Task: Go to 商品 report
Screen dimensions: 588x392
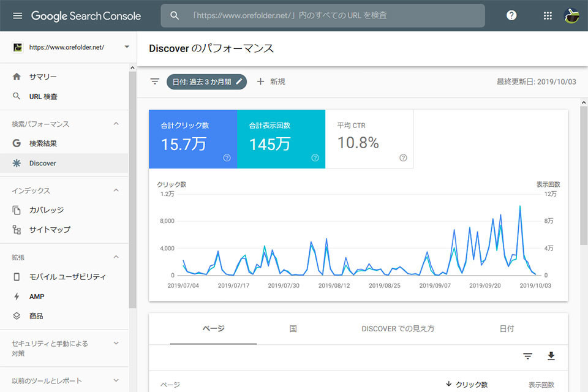Action: [x=64, y=316]
